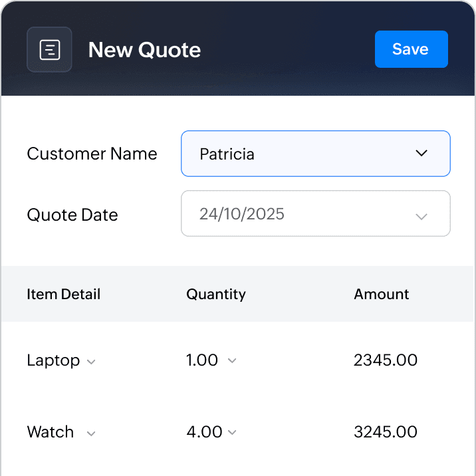Select the Laptop item name
This screenshot has height=476, width=476.
(x=53, y=360)
